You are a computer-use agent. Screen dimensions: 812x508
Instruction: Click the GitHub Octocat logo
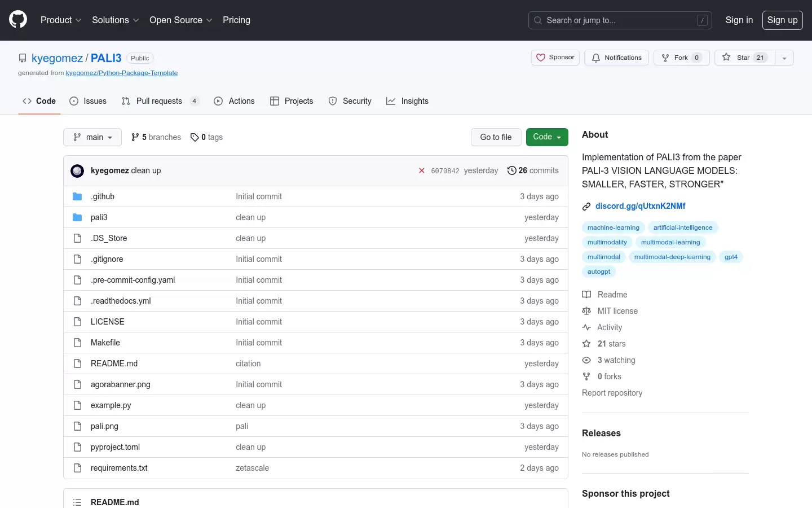coord(18,20)
